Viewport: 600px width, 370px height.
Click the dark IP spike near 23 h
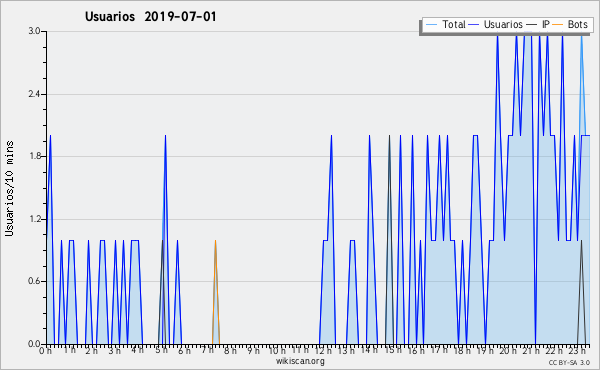point(582,292)
